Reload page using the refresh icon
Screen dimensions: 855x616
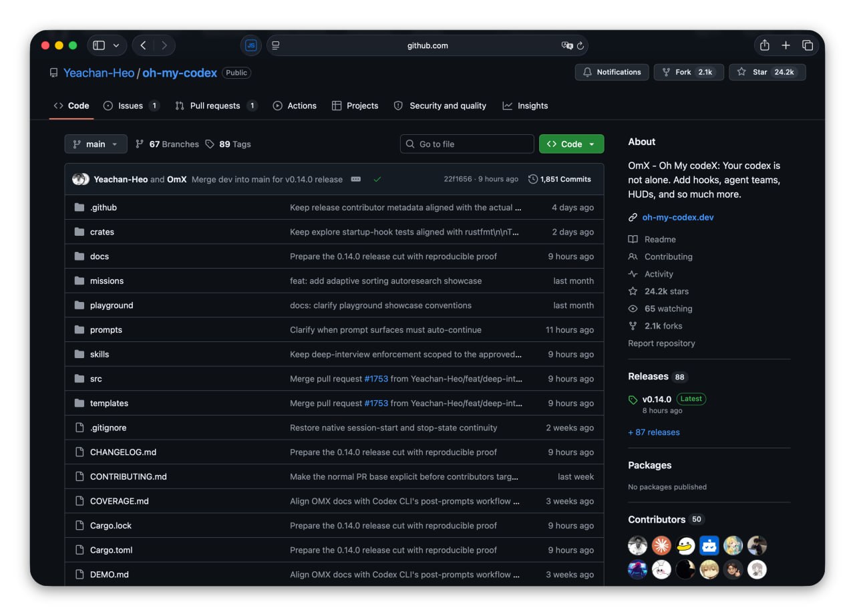(580, 45)
